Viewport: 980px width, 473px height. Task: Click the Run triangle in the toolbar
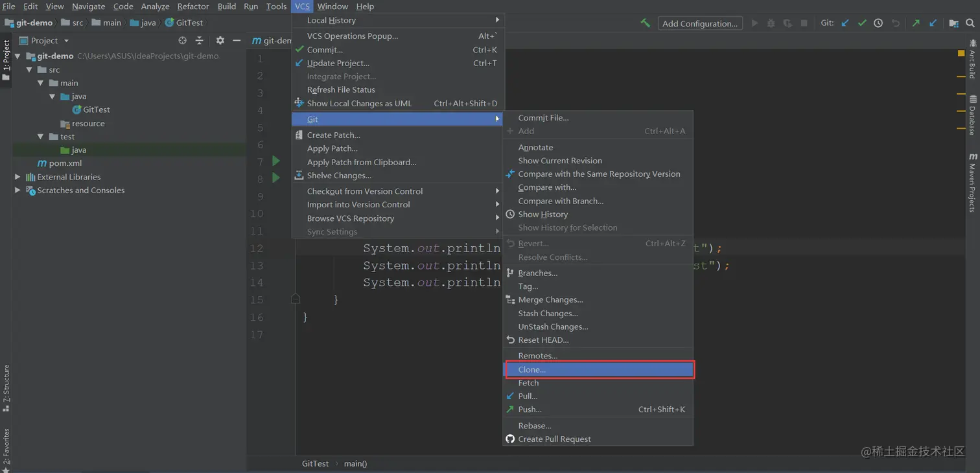tap(754, 23)
